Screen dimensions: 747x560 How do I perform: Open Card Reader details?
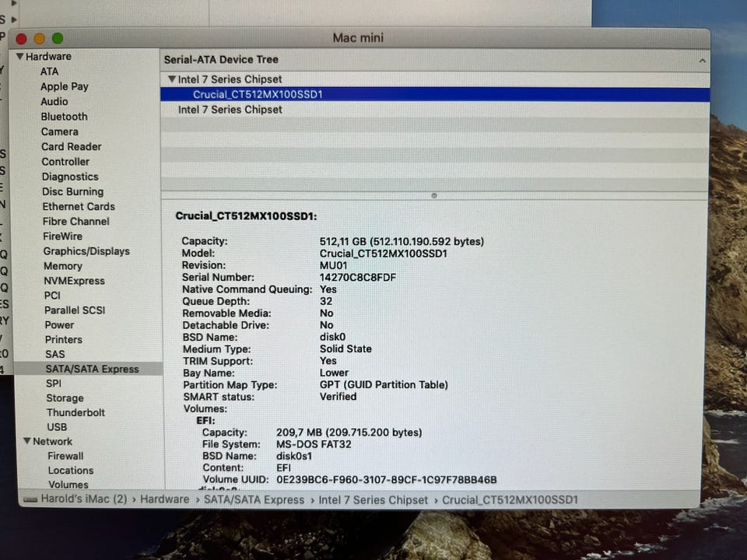point(72,147)
